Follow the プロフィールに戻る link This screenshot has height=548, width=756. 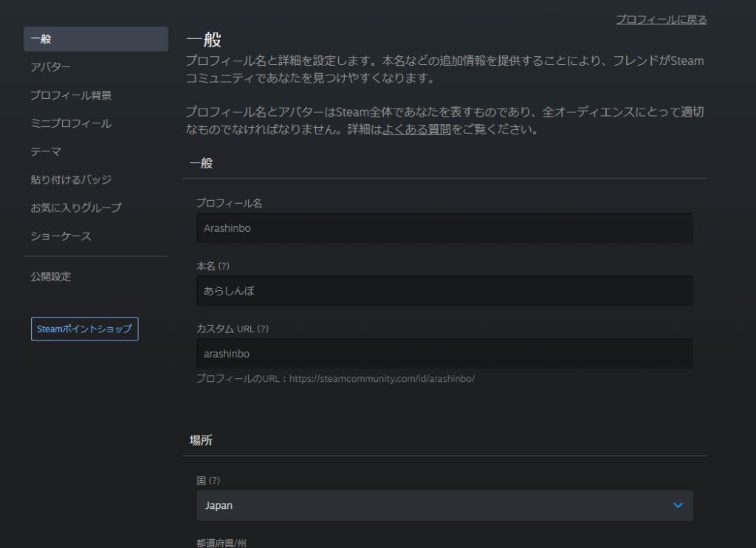point(661,20)
